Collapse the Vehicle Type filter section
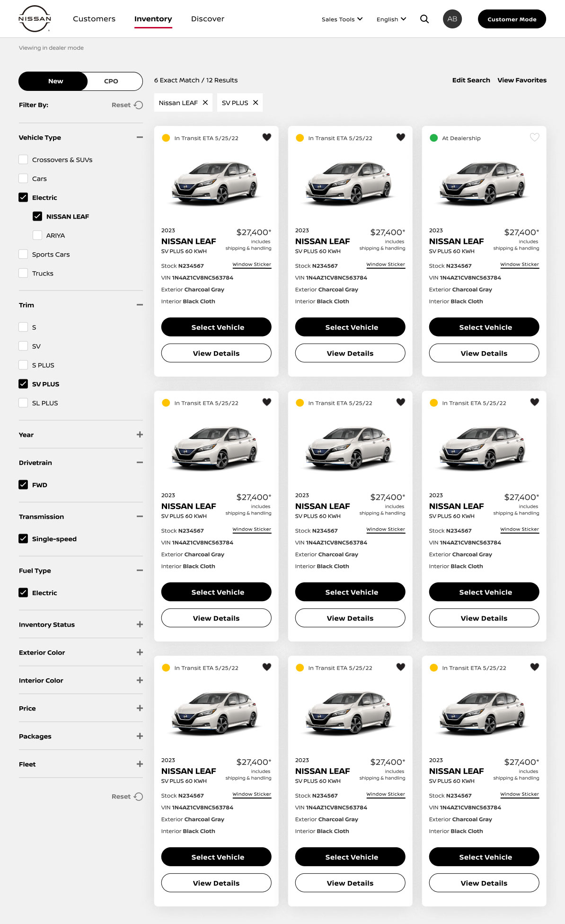Viewport: 565px width, 924px height. click(x=140, y=137)
